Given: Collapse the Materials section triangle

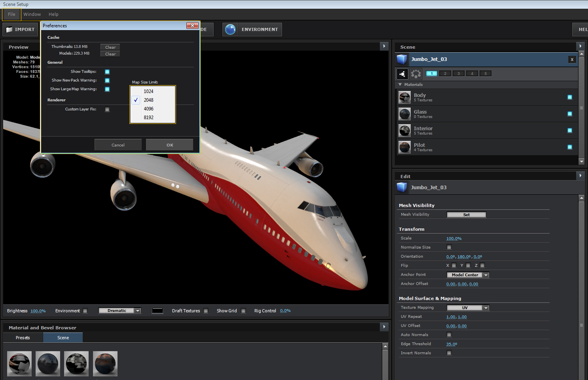Looking at the screenshot, I should [x=400, y=84].
